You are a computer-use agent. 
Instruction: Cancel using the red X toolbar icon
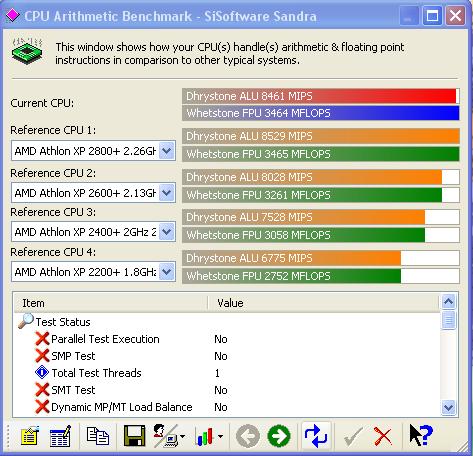pos(383,436)
